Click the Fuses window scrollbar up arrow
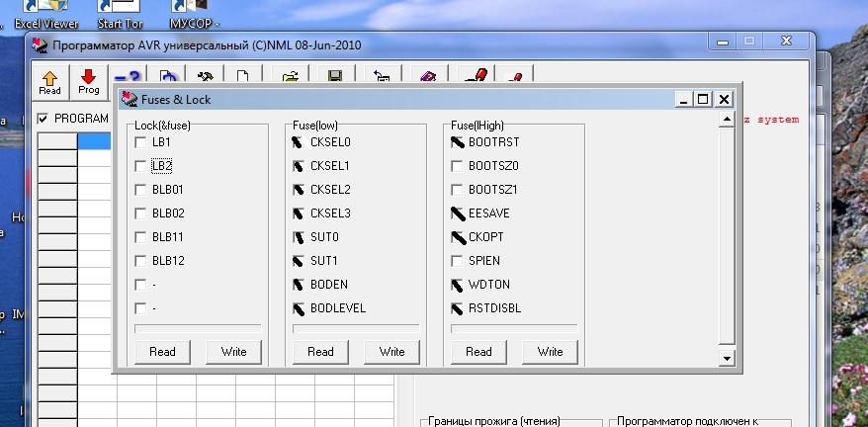This screenshot has width=868, height=427. tap(728, 120)
